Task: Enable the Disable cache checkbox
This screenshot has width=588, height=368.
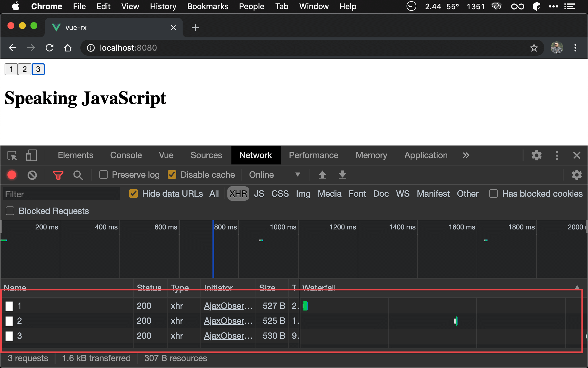Action: pyautogui.click(x=172, y=174)
